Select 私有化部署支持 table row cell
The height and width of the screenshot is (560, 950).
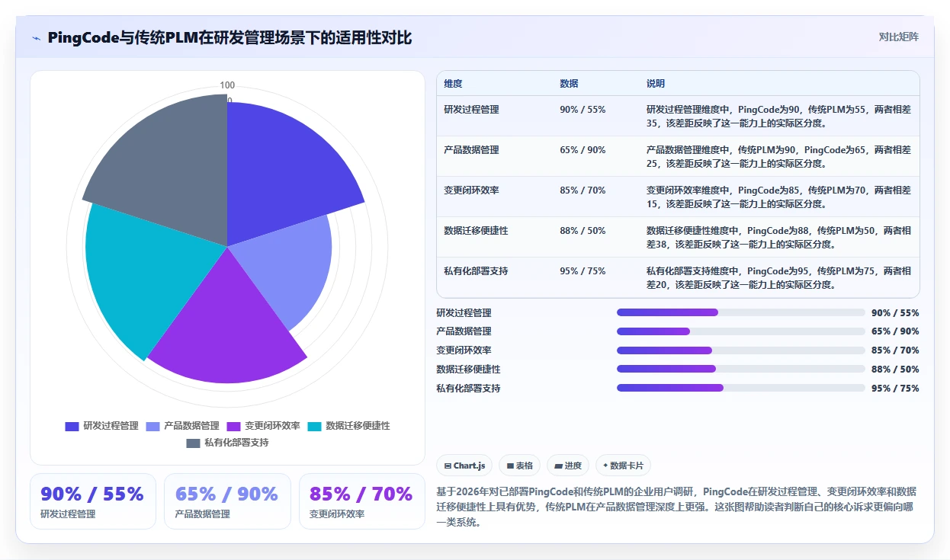[x=477, y=271]
